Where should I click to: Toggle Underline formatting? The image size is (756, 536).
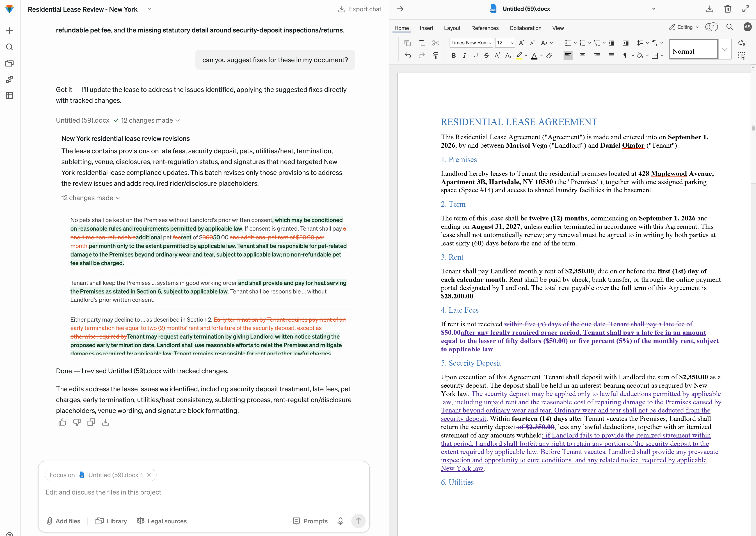pos(475,55)
